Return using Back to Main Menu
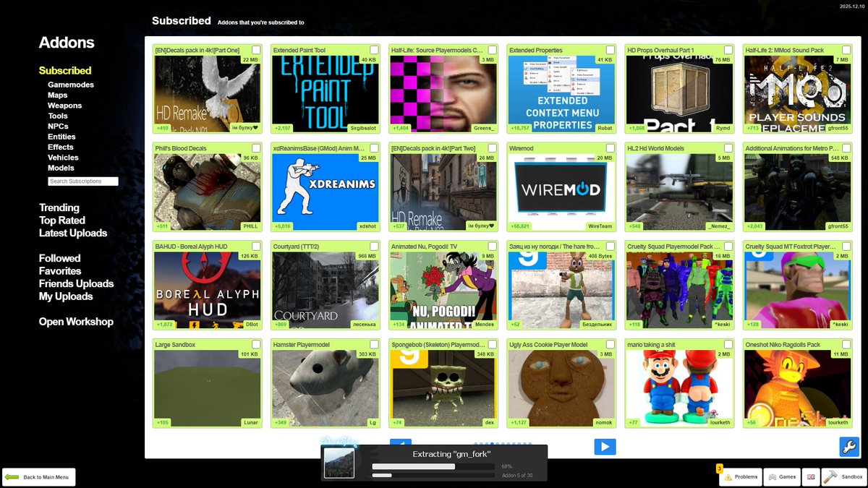868x488 pixels. [x=38, y=477]
